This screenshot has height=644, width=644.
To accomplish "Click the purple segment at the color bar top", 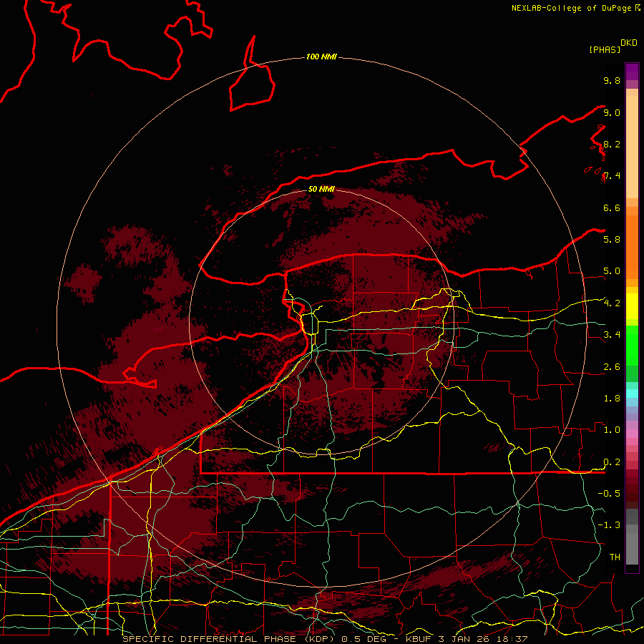I will point(632,72).
